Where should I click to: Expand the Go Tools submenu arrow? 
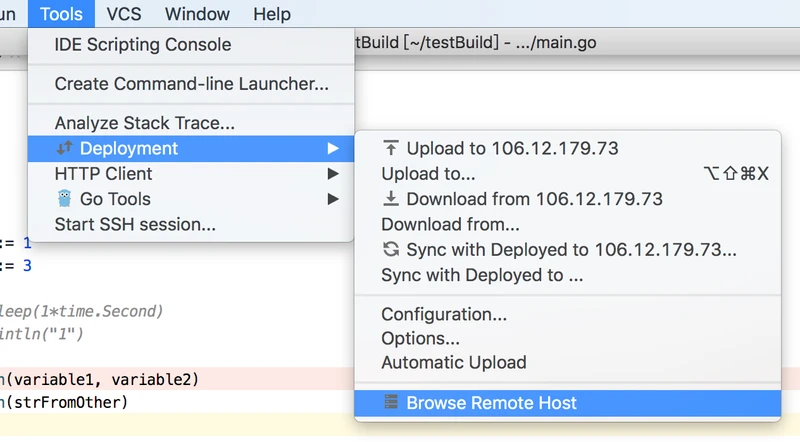click(x=333, y=199)
